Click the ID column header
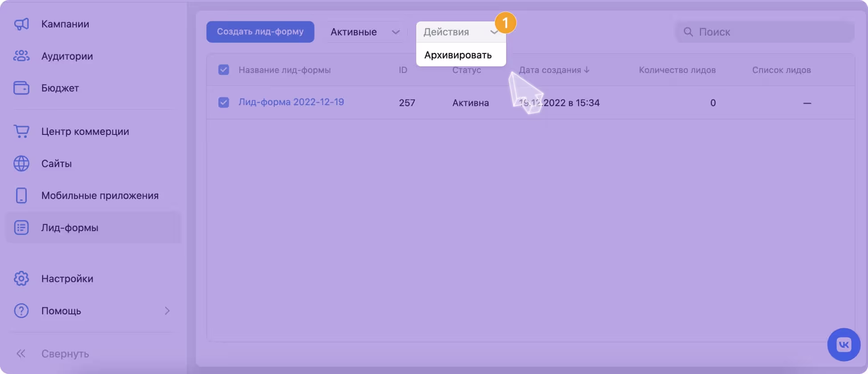Image resolution: width=868 pixels, height=374 pixels. (x=403, y=70)
